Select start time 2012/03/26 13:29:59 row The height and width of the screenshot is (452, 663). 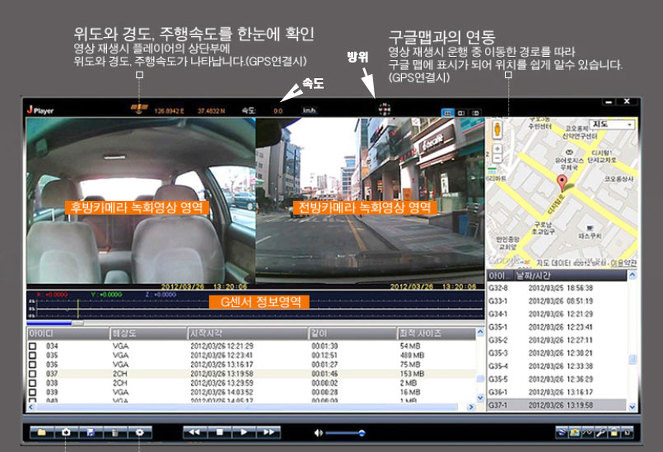251,383
